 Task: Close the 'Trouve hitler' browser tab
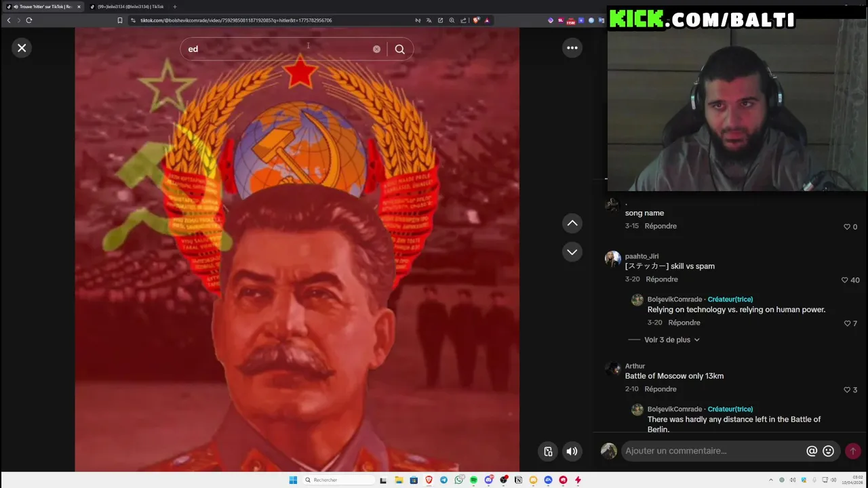pos(79,7)
